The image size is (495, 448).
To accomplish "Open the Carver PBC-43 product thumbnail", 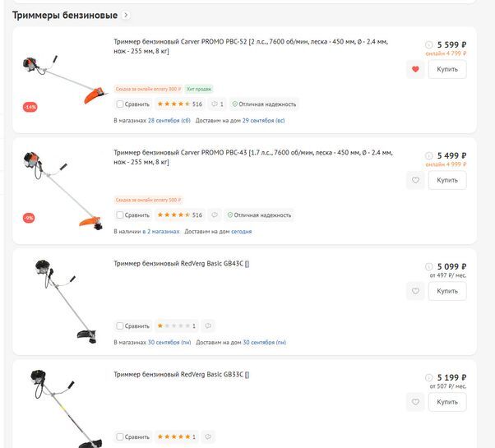I will tap(63, 190).
